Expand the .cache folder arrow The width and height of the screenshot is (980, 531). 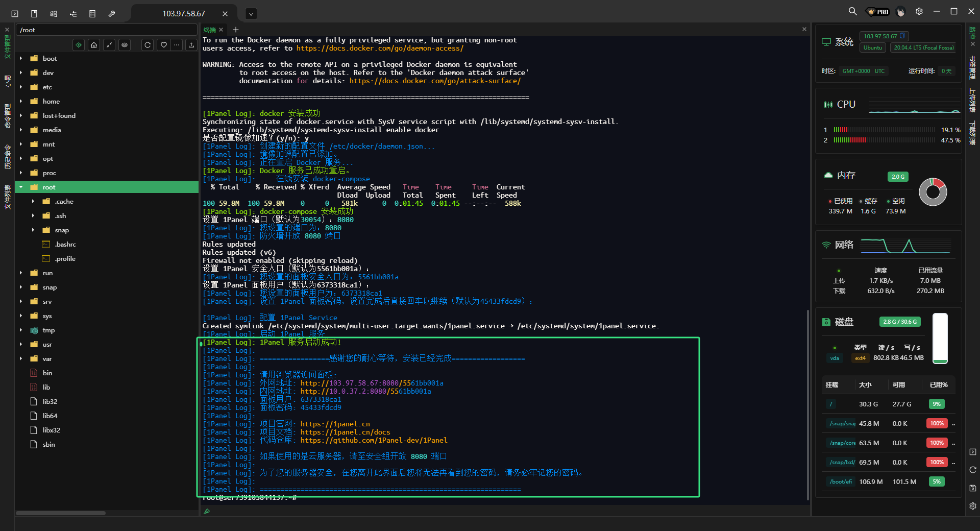pyautogui.click(x=33, y=202)
